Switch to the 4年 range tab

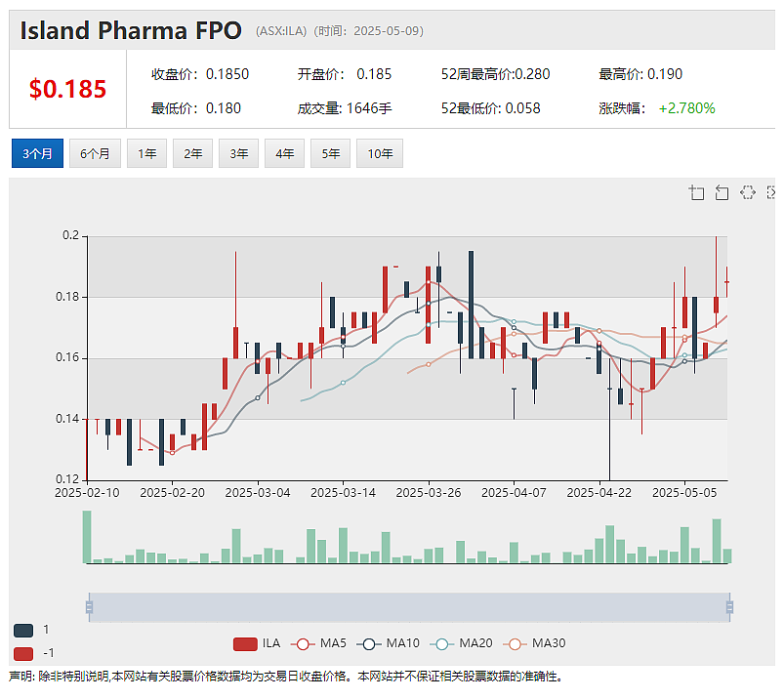[x=284, y=153]
